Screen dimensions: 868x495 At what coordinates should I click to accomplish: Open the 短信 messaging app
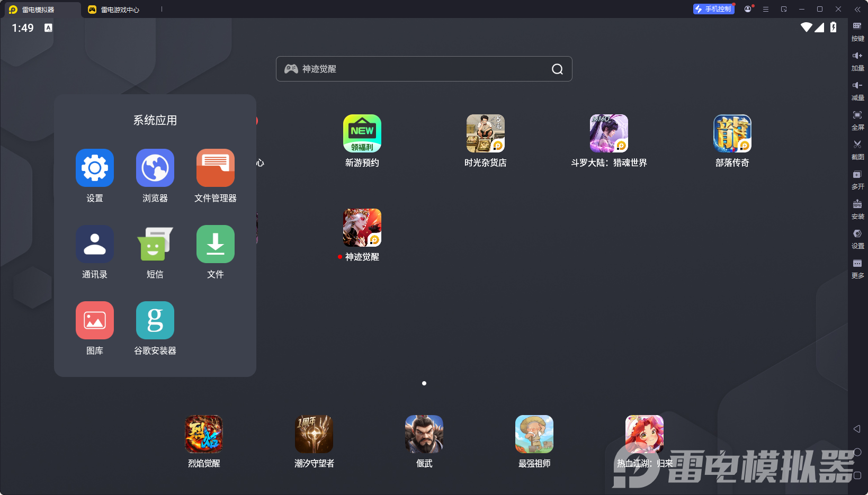coord(155,244)
